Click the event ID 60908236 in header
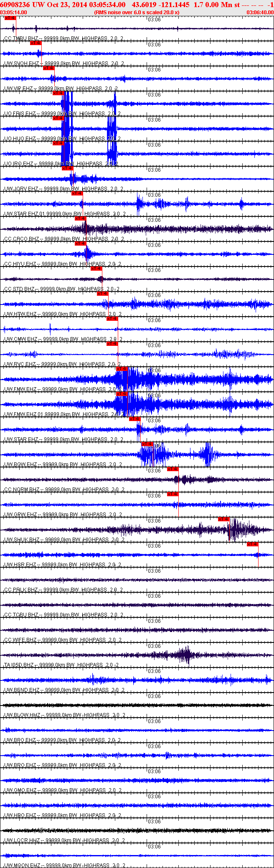This screenshot has width=274, height=868. click(x=15, y=5)
